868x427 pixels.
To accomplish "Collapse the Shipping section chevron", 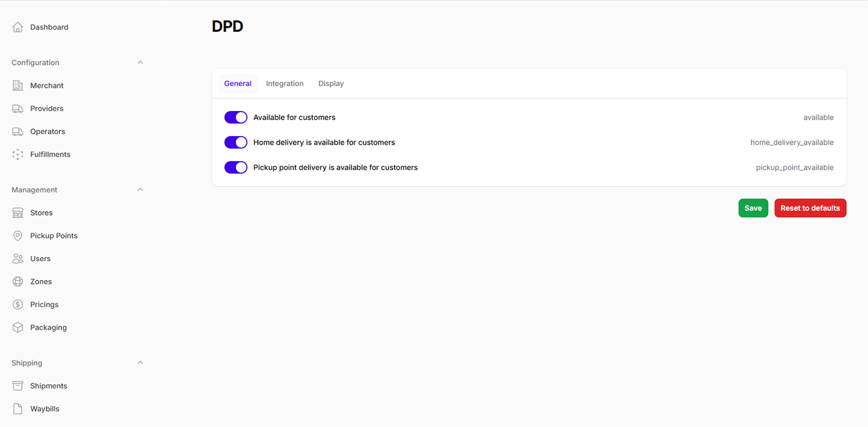I will click(x=141, y=363).
